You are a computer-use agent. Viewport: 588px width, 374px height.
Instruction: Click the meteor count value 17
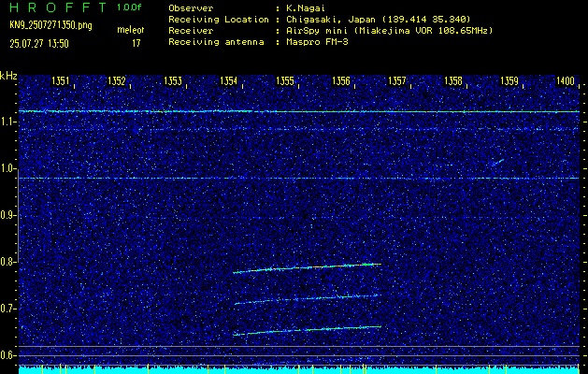pyautogui.click(x=136, y=43)
